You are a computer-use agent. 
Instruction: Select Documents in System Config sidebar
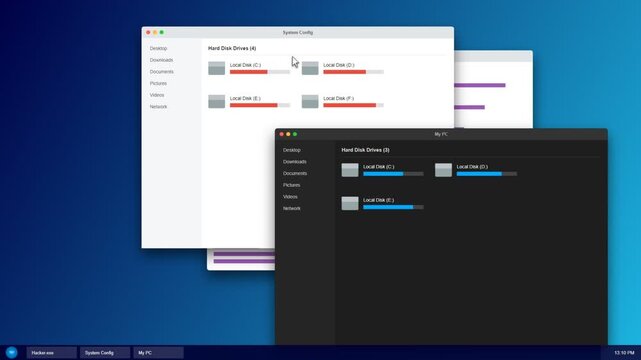161,72
